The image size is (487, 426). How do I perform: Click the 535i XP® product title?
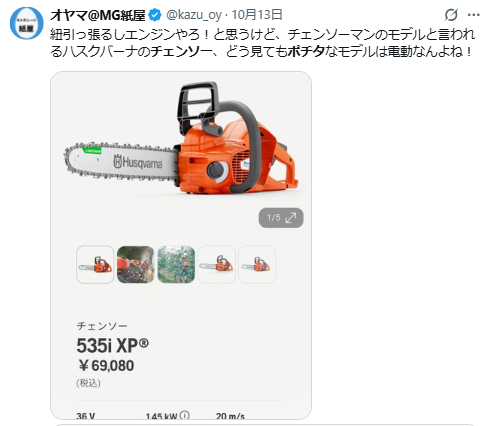point(113,346)
